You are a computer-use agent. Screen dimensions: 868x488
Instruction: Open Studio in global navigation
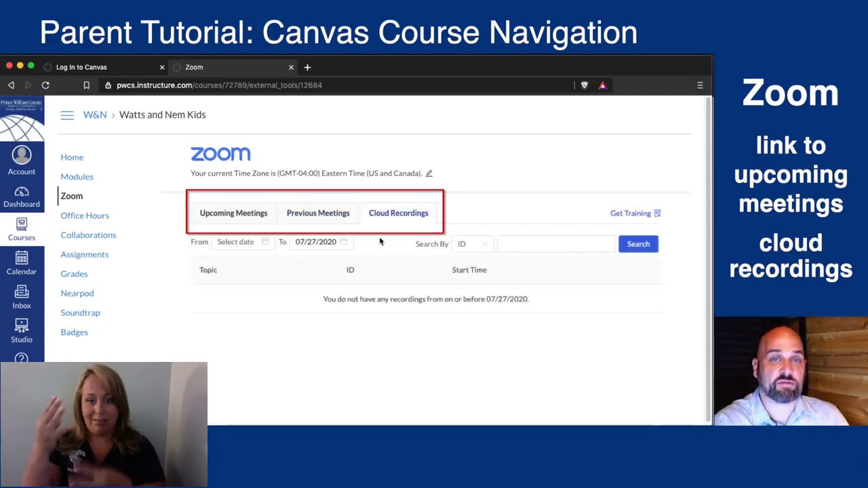point(22,331)
